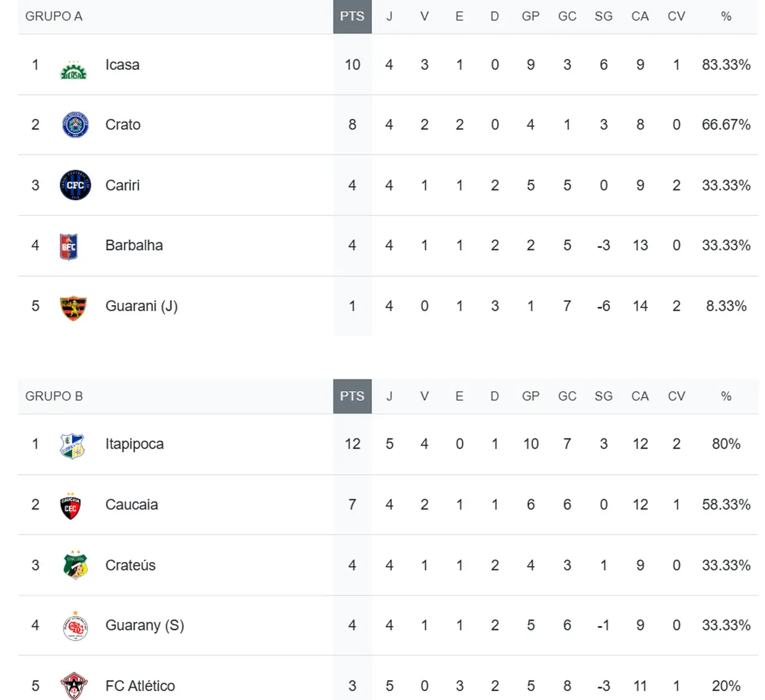Click the Caucaia CEC crest icon
The width and height of the screenshot is (765, 700).
coord(71,507)
